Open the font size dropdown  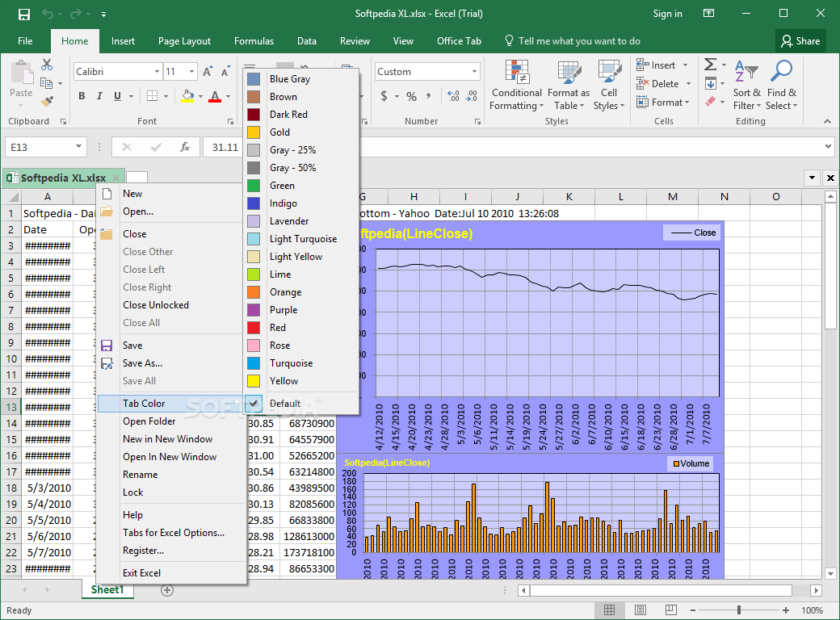click(x=191, y=72)
